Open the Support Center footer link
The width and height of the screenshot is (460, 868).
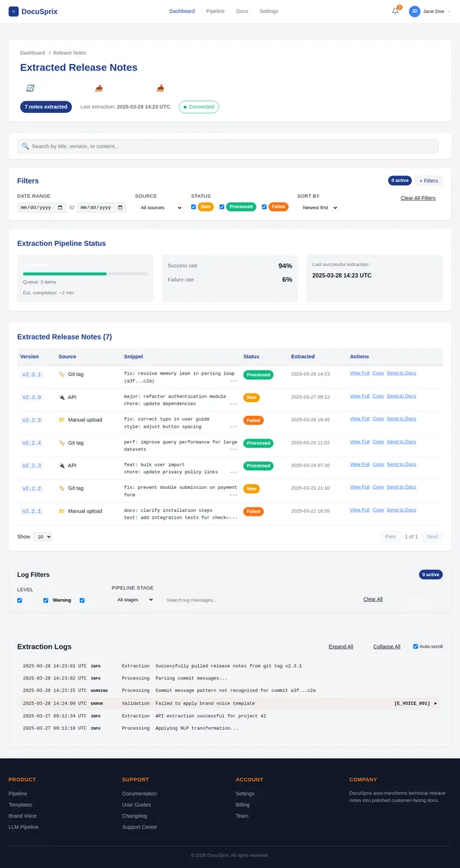139,827
